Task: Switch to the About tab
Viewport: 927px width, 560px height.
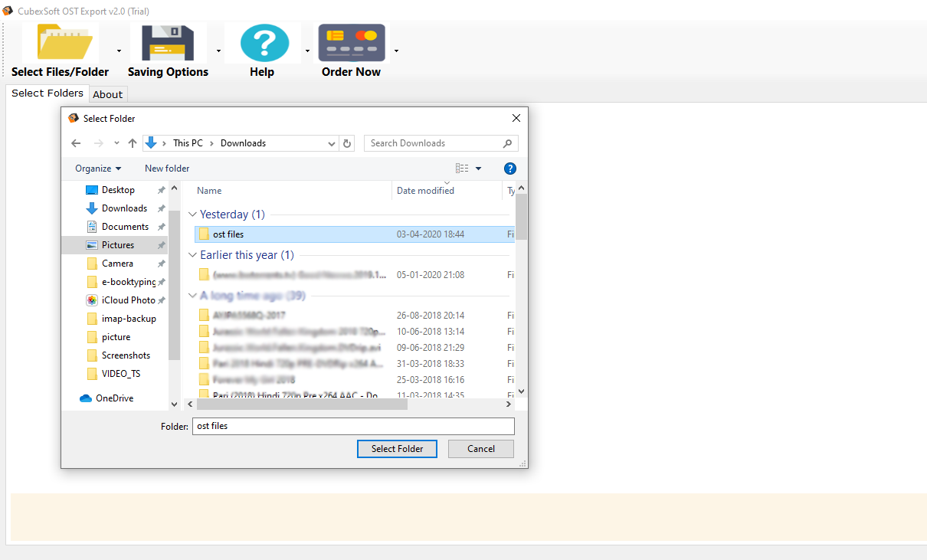Action: click(107, 94)
